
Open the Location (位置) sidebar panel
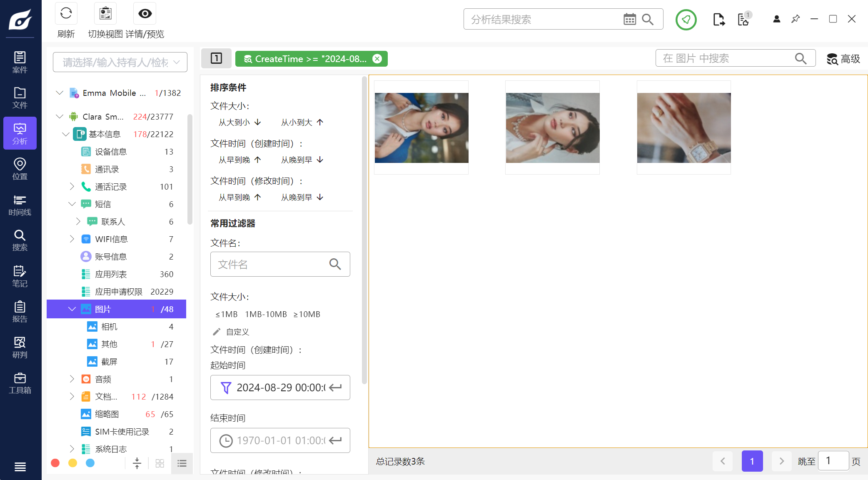[x=20, y=169]
